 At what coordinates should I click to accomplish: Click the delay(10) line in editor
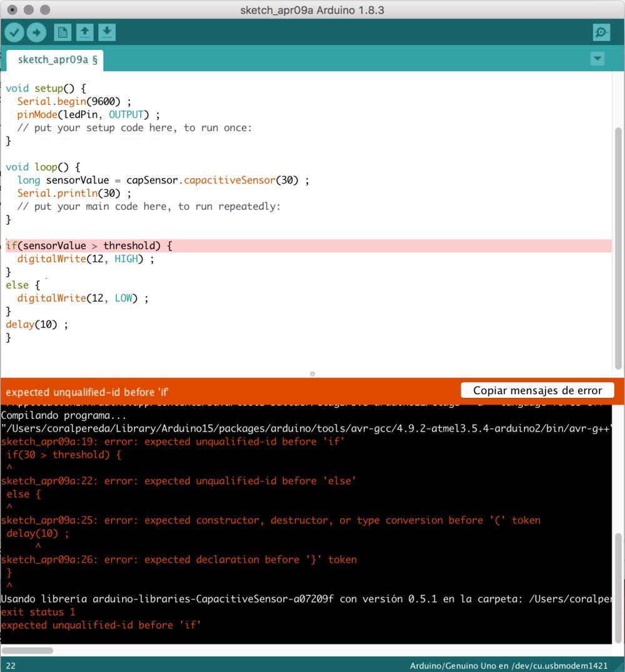pos(36,324)
